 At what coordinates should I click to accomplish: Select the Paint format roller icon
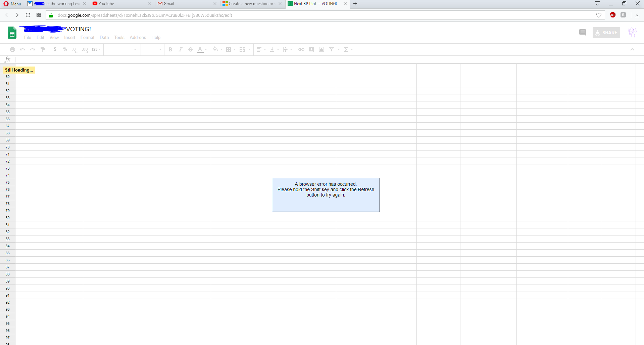pyautogui.click(x=43, y=49)
